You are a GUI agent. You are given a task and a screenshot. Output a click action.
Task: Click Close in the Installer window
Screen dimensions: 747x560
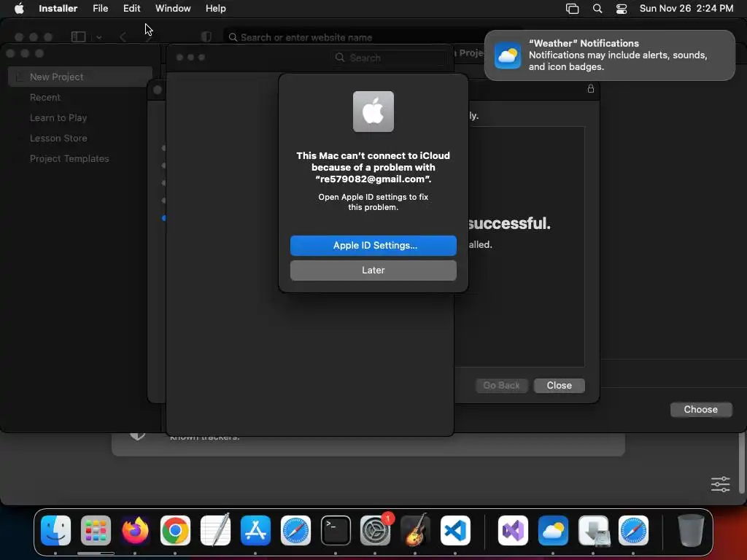point(559,385)
